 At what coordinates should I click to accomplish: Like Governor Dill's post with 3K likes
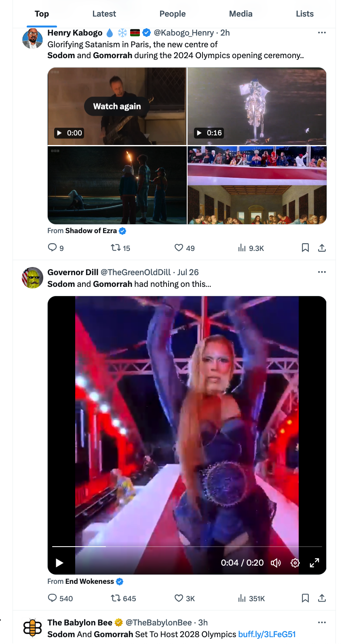(179, 598)
